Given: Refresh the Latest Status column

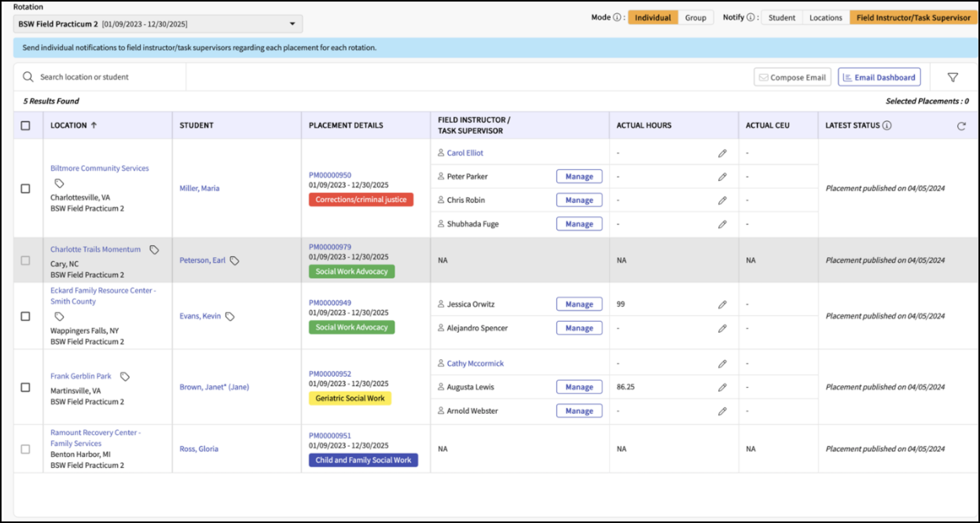Looking at the screenshot, I should [961, 126].
